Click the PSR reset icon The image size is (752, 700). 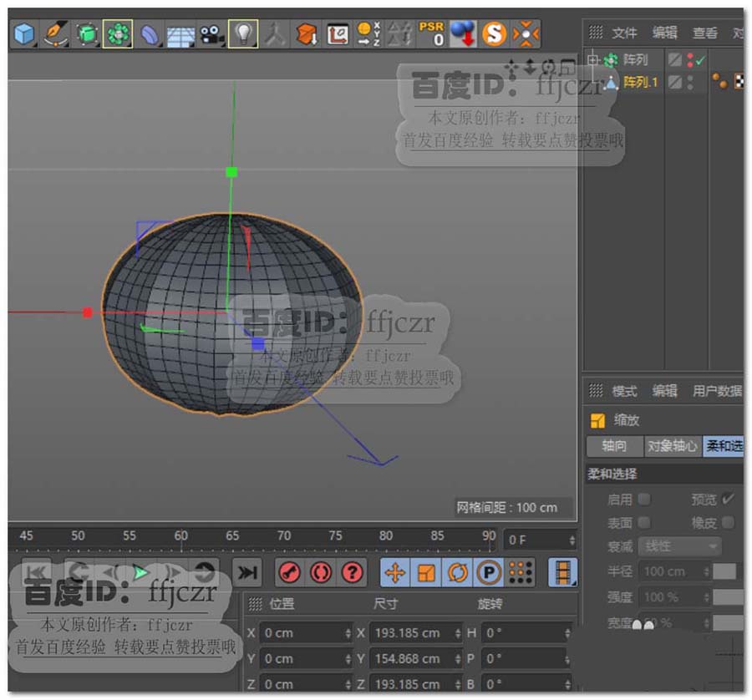[431, 34]
